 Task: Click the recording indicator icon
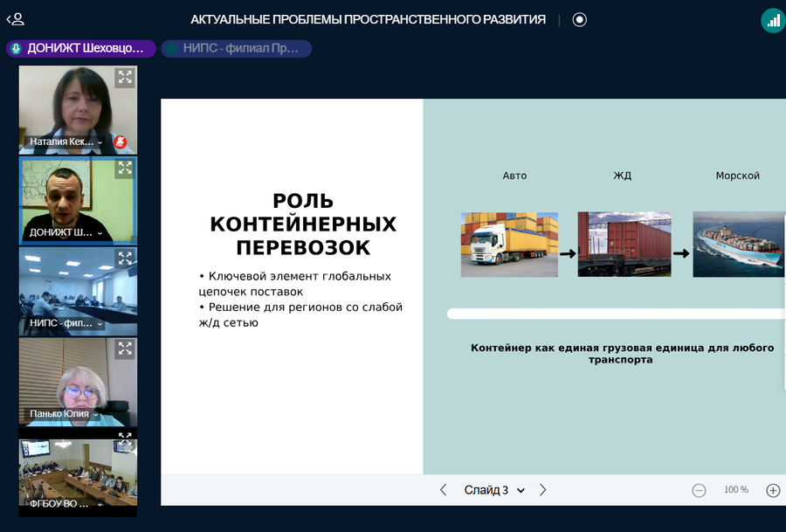(x=580, y=19)
